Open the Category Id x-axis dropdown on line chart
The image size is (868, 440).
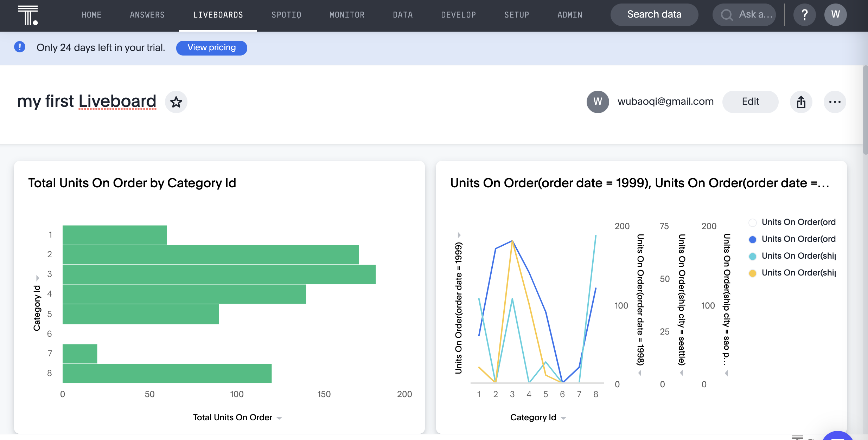(x=563, y=418)
